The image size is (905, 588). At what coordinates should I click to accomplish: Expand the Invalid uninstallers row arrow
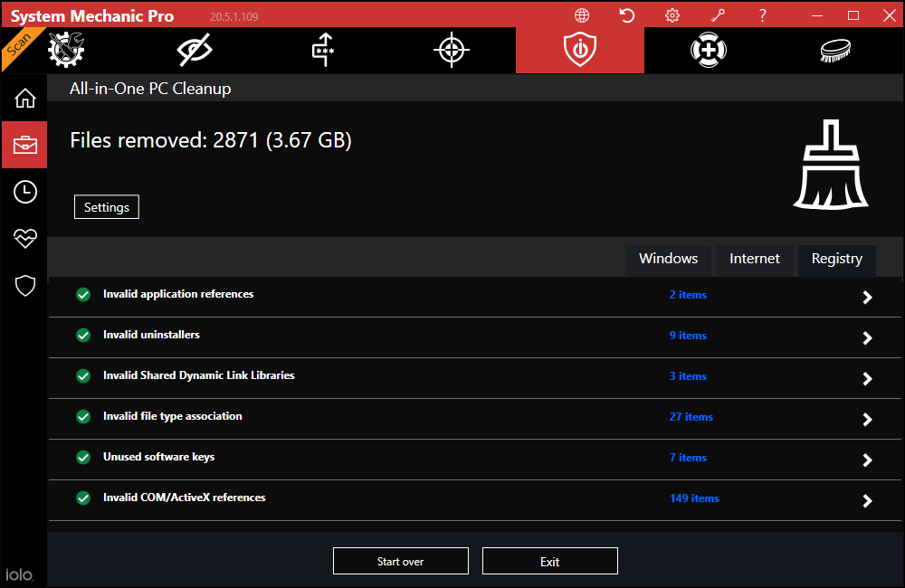(x=867, y=337)
